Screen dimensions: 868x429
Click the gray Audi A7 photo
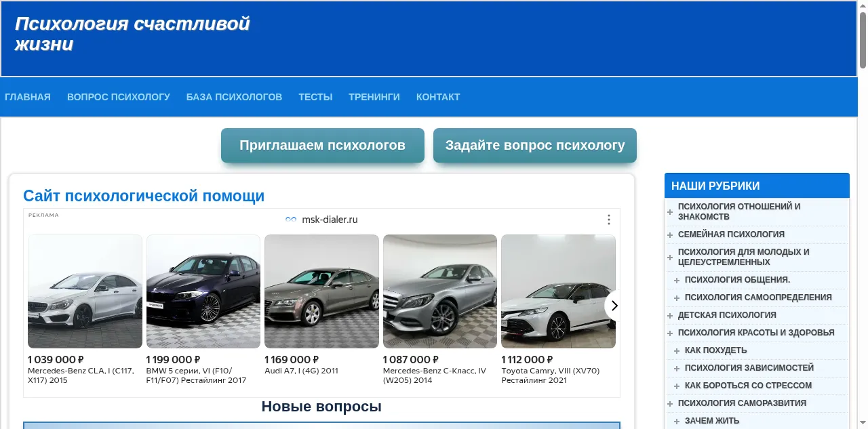tap(321, 291)
